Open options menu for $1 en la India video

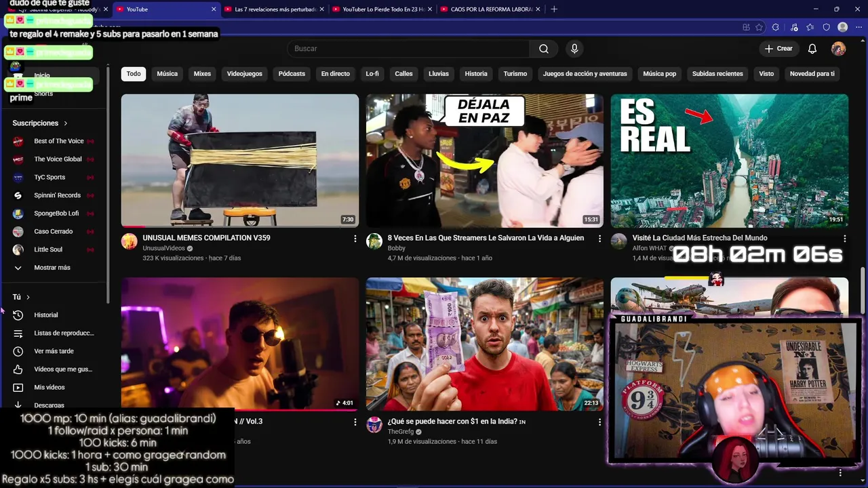tap(599, 422)
